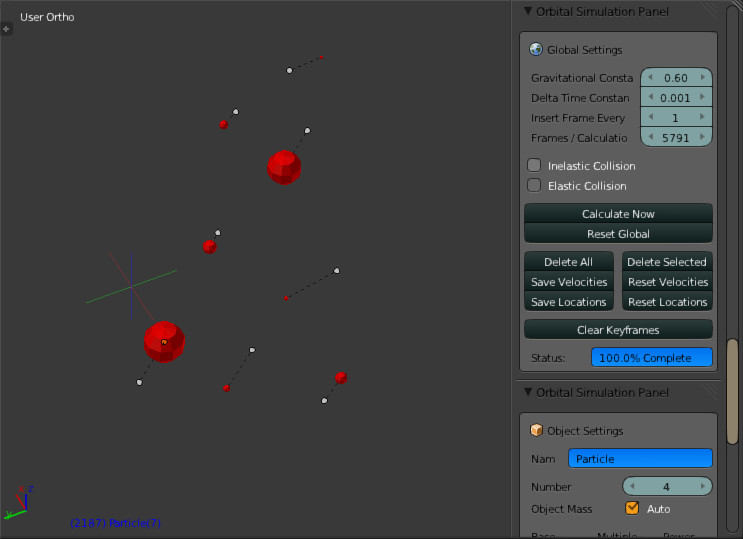The width and height of the screenshot is (743, 539).
Task: Collapse the lower Orbital Simulation Panel triangle
Action: [528, 392]
